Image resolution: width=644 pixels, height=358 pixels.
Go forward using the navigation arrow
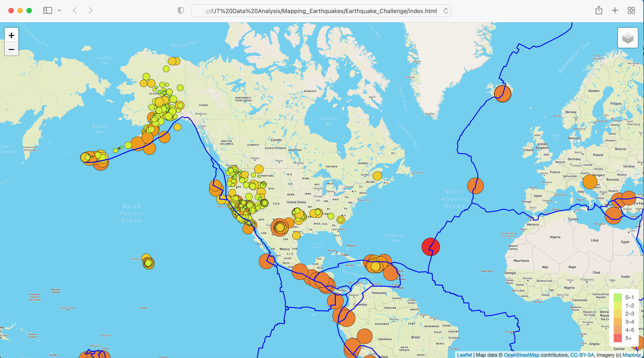click(90, 10)
